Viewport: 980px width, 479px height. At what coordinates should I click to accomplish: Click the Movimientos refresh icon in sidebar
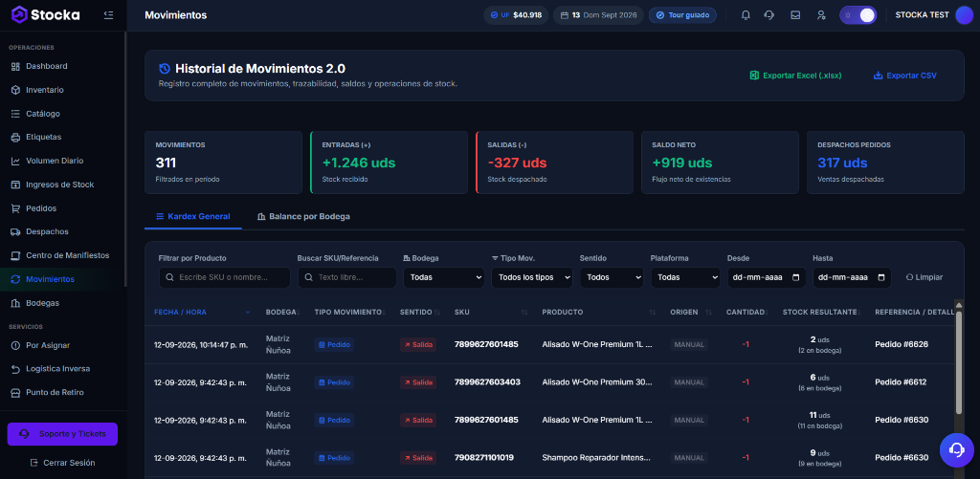point(15,279)
